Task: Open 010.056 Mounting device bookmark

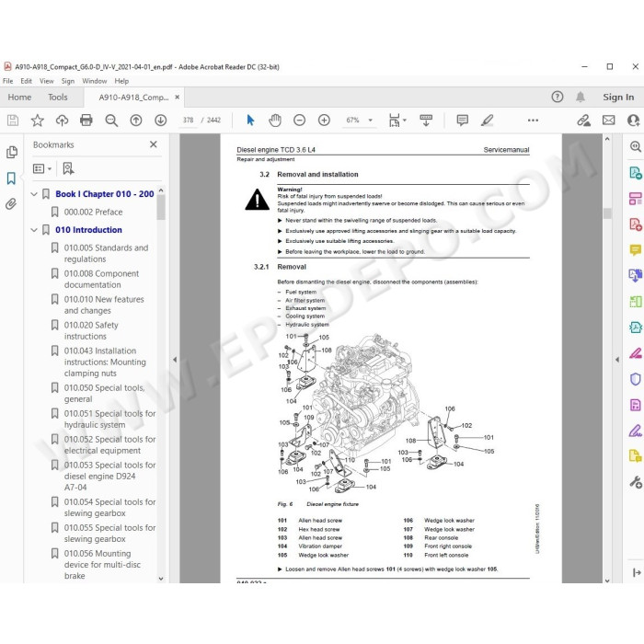Action: coord(102,564)
